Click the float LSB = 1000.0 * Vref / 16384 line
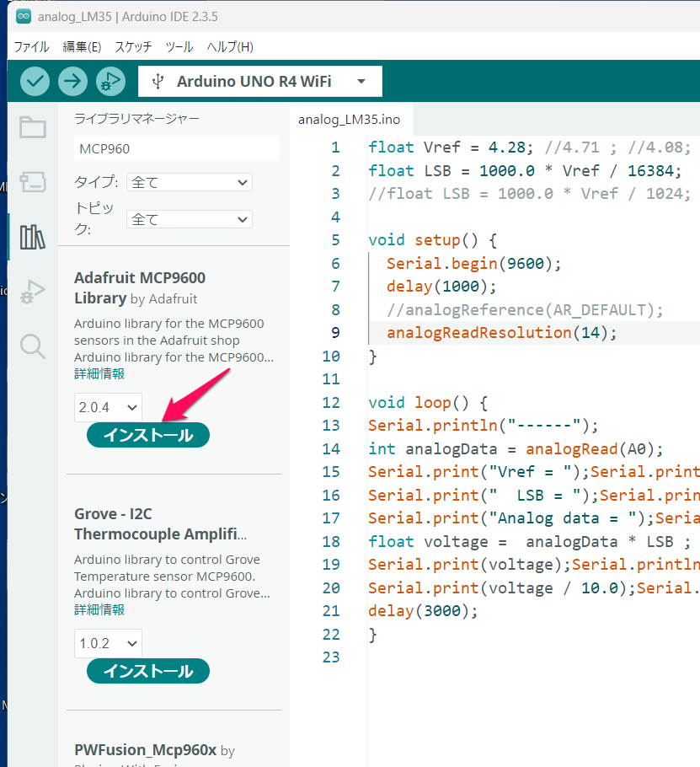The width and height of the screenshot is (700, 767). click(x=525, y=171)
